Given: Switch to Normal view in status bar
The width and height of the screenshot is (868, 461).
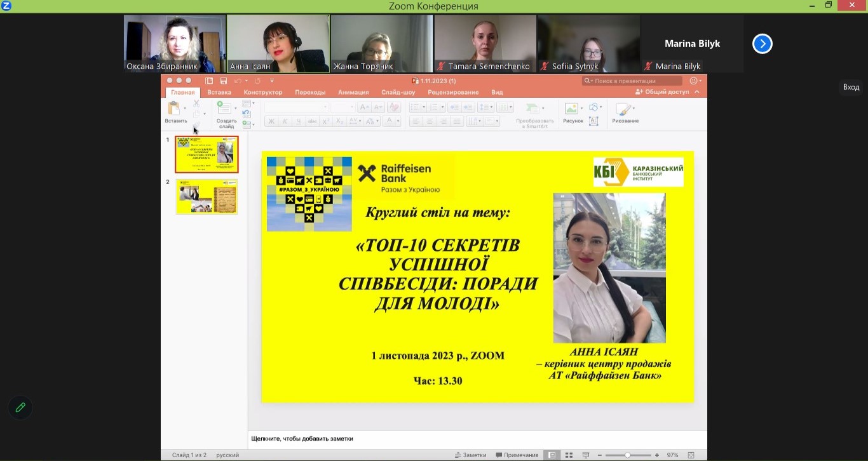Looking at the screenshot, I should (x=552, y=455).
